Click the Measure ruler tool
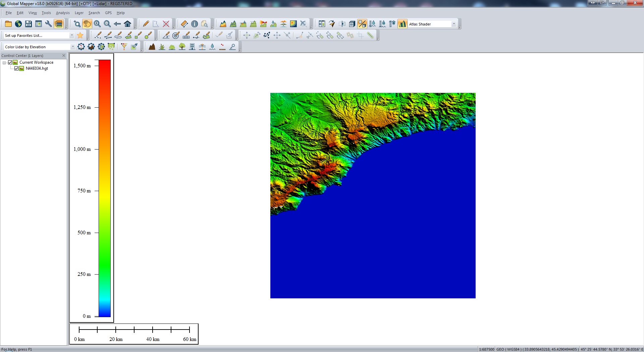Image resolution: width=644 pixels, height=352 pixels. pyautogui.click(x=184, y=24)
